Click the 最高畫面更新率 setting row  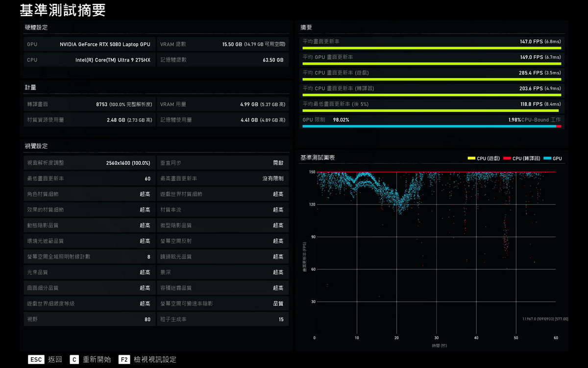point(222,179)
